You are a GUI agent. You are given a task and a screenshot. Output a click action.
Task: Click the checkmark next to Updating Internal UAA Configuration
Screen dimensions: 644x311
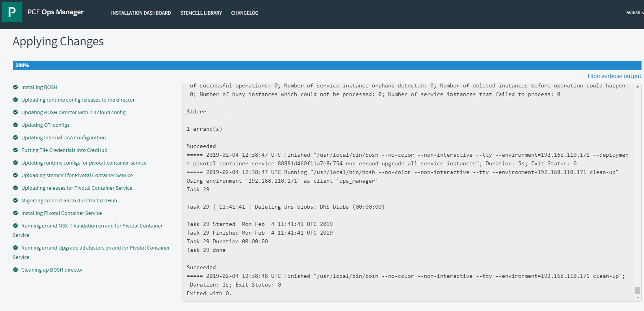click(16, 137)
